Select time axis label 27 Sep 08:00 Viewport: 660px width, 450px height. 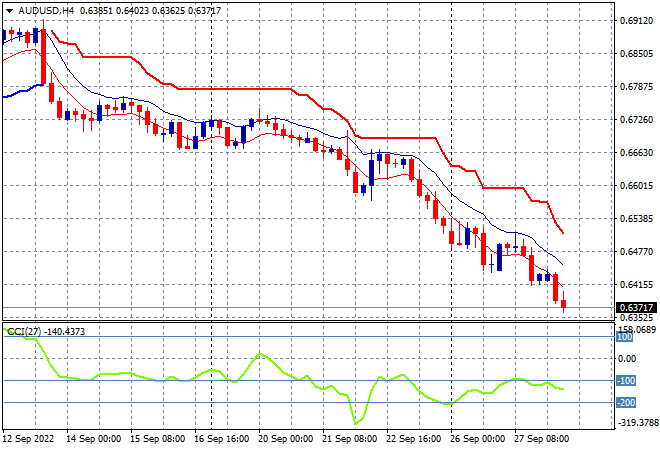[541, 439]
